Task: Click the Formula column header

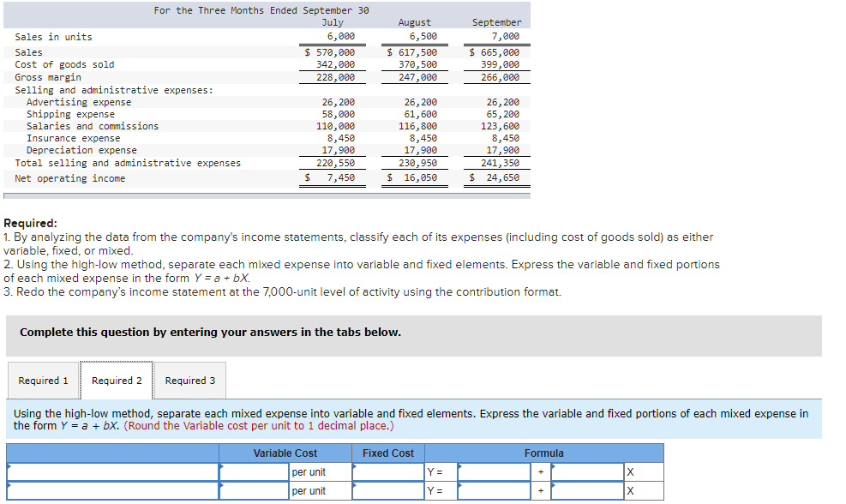Action: [x=545, y=453]
